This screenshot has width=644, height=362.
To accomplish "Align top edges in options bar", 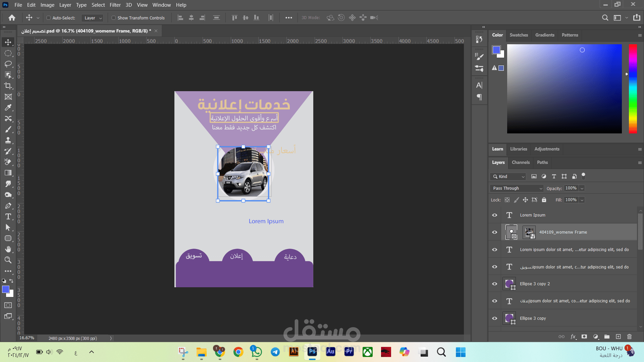I will [234, 18].
